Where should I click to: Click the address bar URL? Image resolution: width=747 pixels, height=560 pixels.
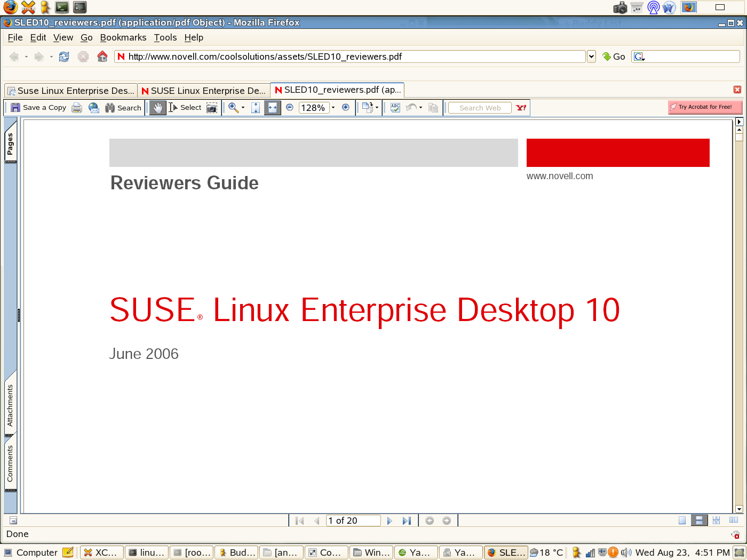click(265, 57)
